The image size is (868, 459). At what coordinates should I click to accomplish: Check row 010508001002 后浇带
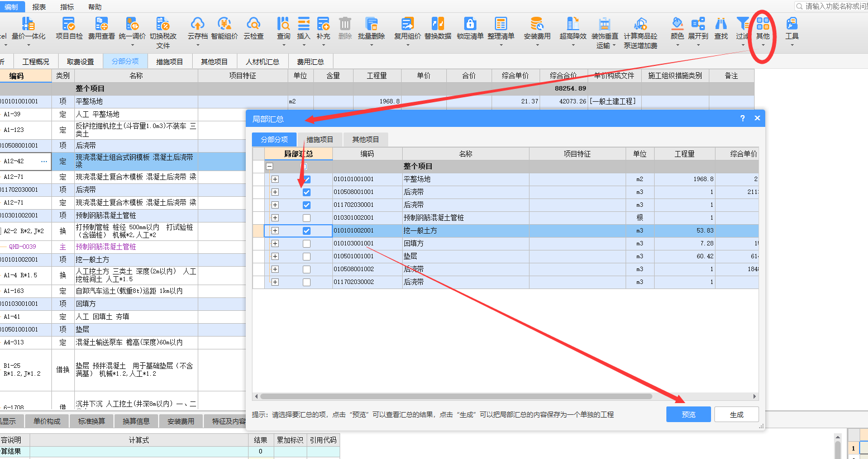(307, 269)
